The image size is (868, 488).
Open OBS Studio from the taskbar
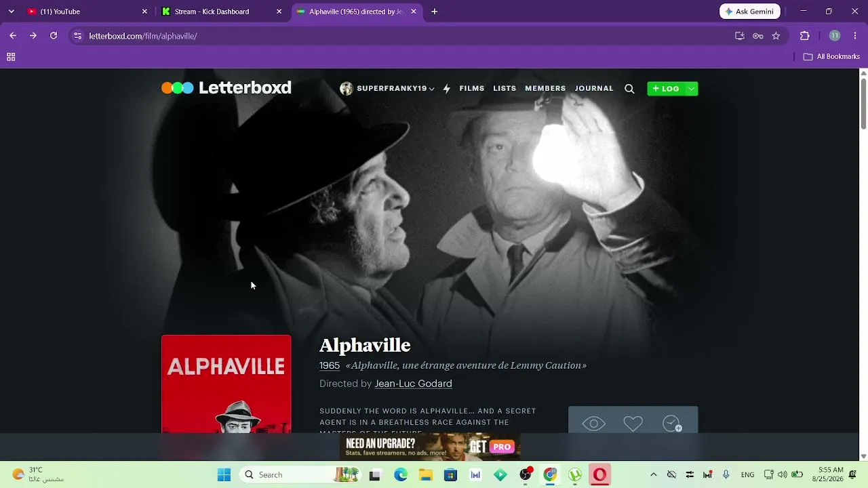tap(526, 475)
